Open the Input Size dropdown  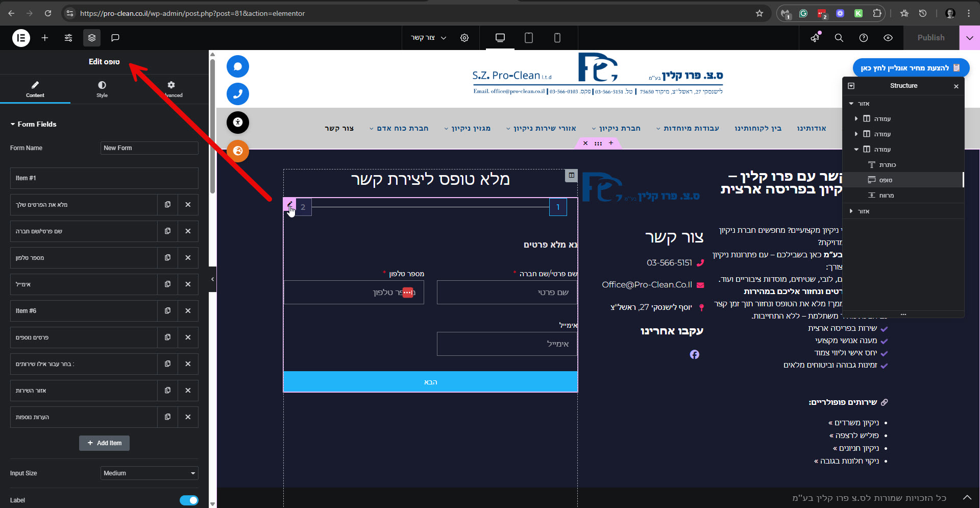pos(149,473)
